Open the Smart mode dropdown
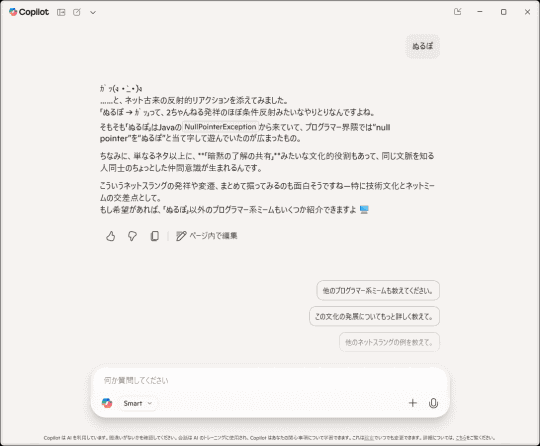The image size is (540, 446). point(138,403)
